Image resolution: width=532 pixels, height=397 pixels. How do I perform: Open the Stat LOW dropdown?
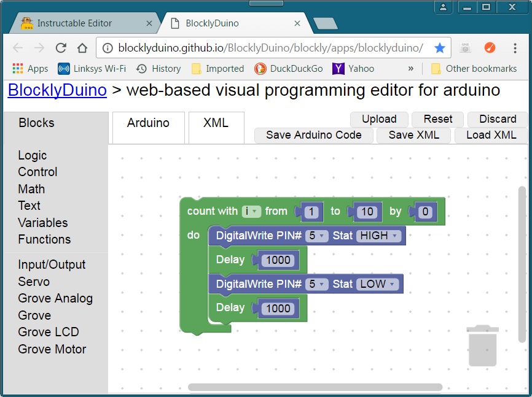377,284
